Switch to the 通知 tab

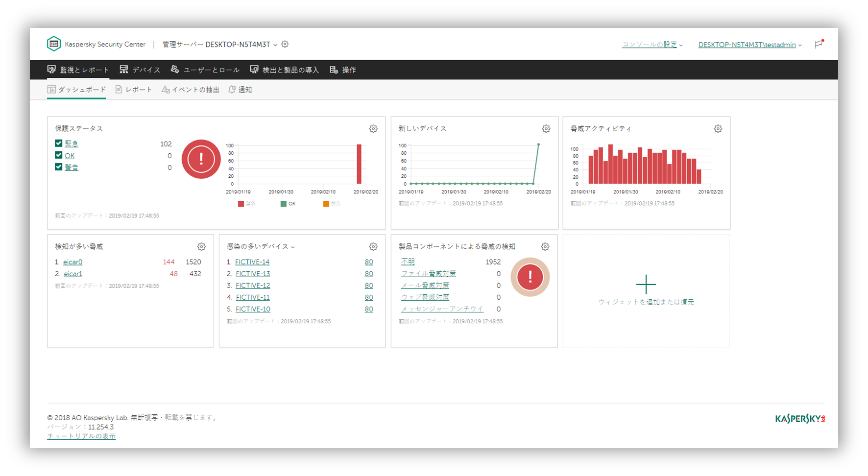tap(240, 90)
